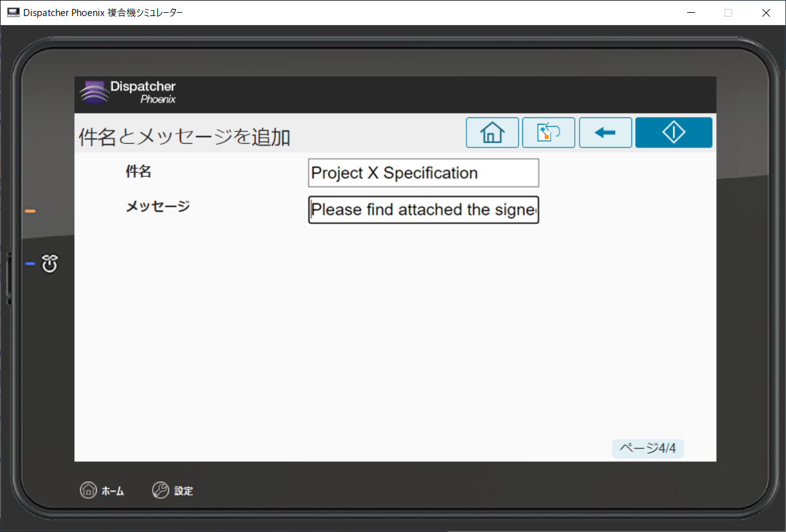Click the 件名 input field
Image resolution: width=786 pixels, height=532 pixels.
(x=423, y=173)
